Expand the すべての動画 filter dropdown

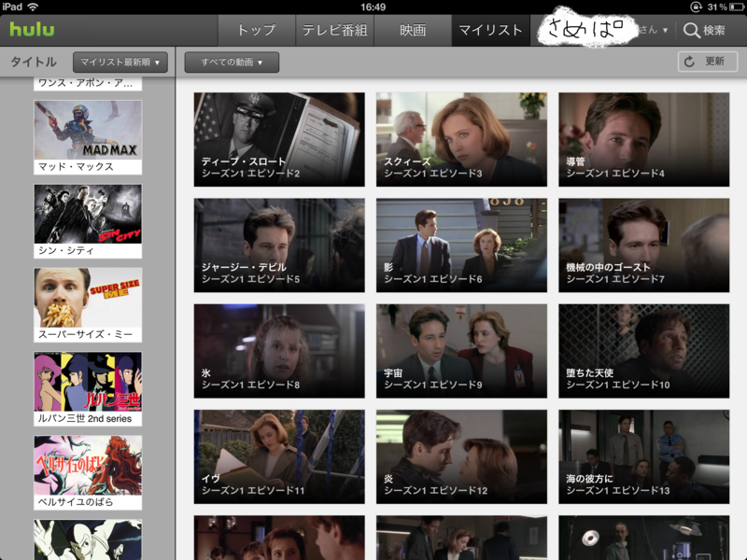(232, 63)
